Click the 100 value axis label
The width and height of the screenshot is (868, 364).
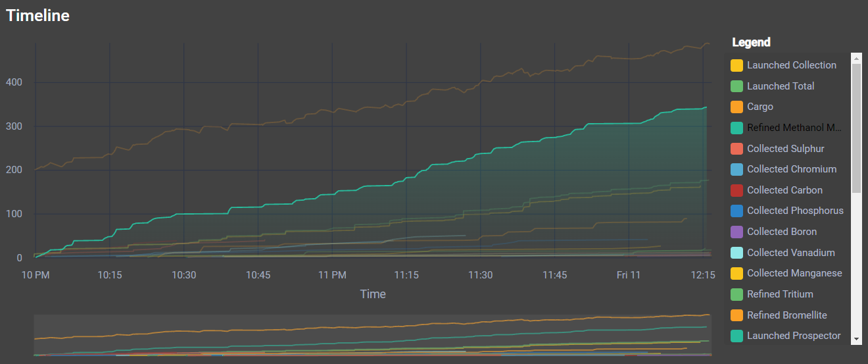[x=14, y=214]
